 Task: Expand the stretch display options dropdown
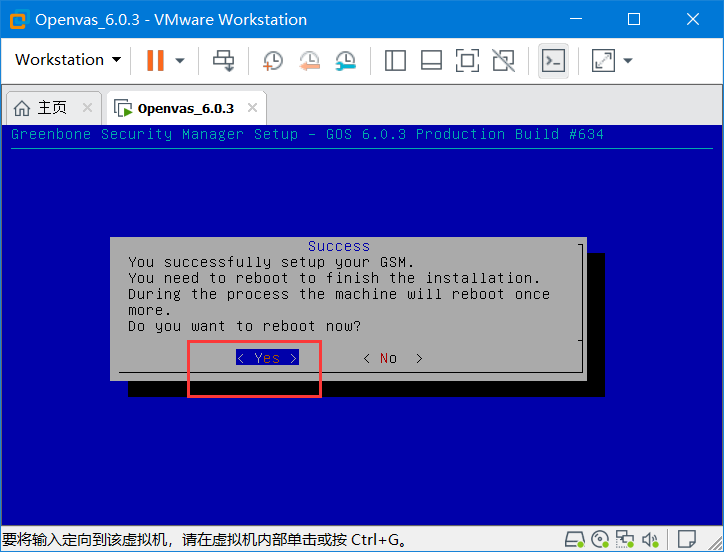tap(627, 61)
